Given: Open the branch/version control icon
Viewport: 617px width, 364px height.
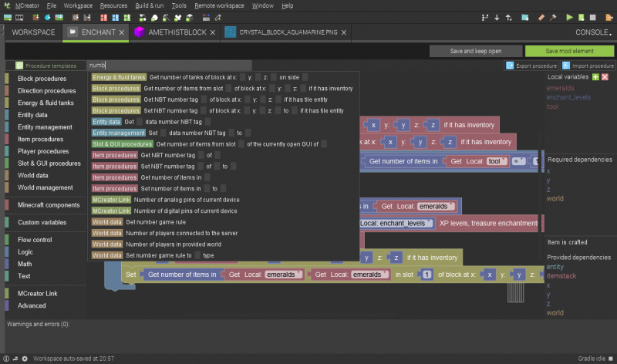Looking at the screenshot, I should coord(485,17).
